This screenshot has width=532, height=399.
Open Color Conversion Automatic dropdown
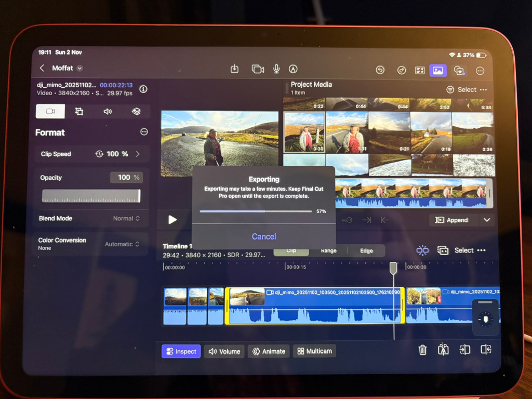click(x=122, y=244)
